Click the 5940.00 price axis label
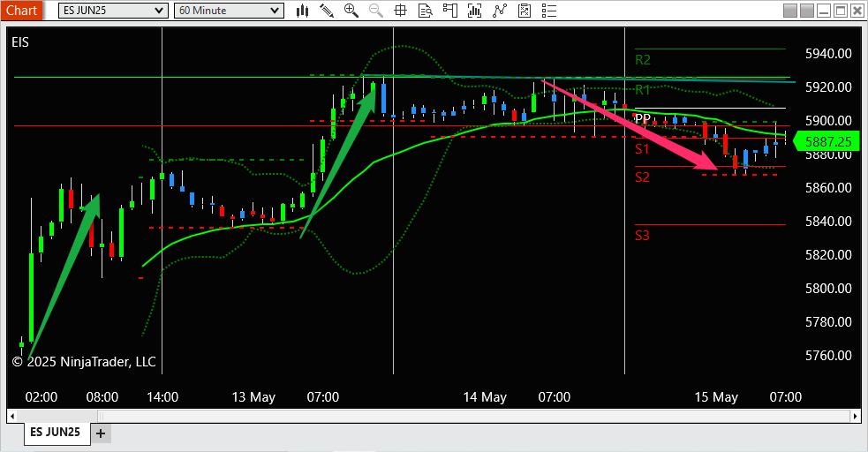Viewport: 868px width, 452px height. (828, 54)
